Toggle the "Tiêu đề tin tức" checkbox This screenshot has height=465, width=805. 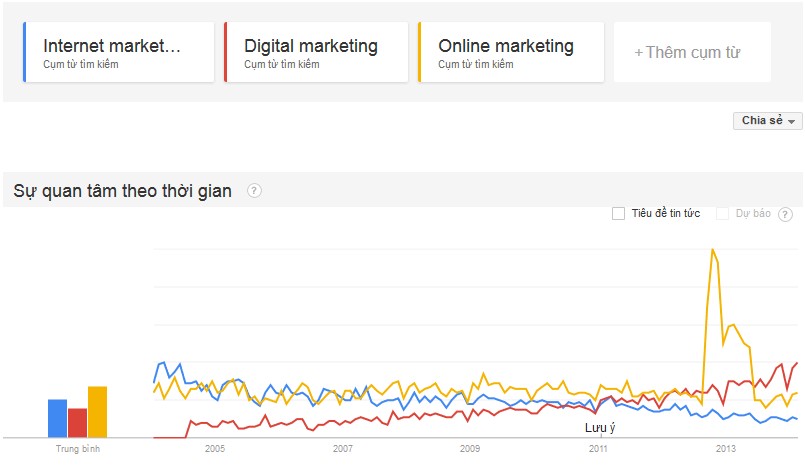click(618, 213)
